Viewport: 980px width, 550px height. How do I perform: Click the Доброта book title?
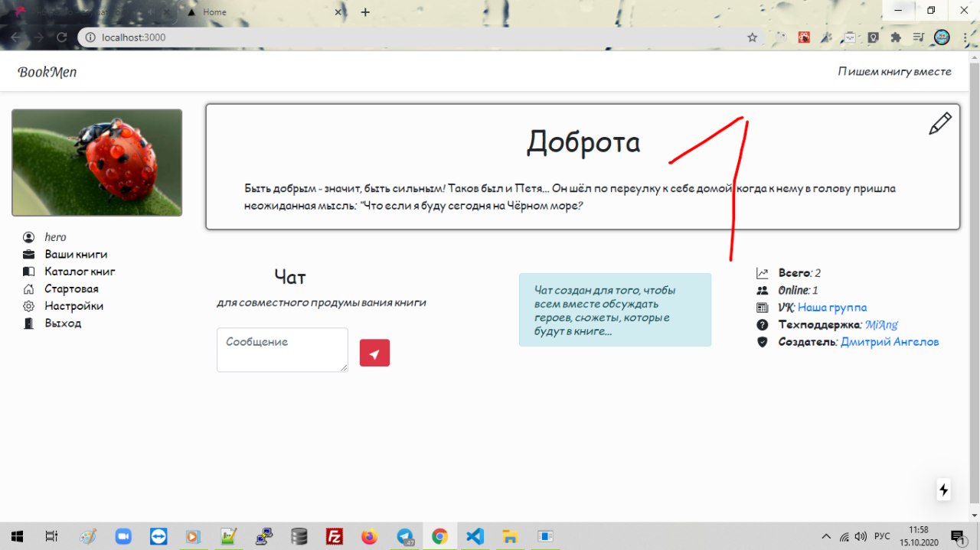click(583, 142)
